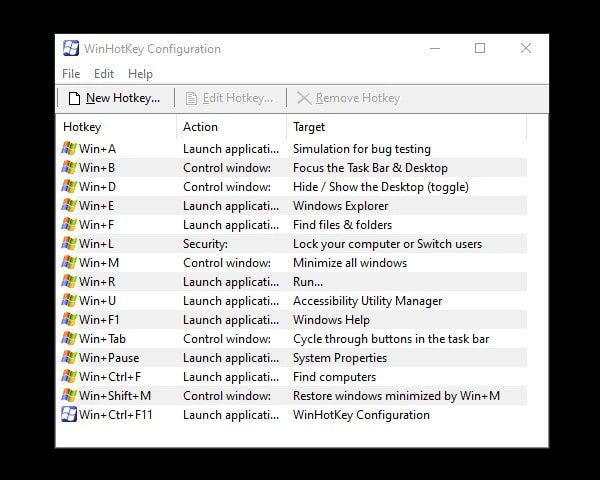Click 'Restore windows minimized by Win+M'
Screen dimensions: 600x480
pos(396,396)
